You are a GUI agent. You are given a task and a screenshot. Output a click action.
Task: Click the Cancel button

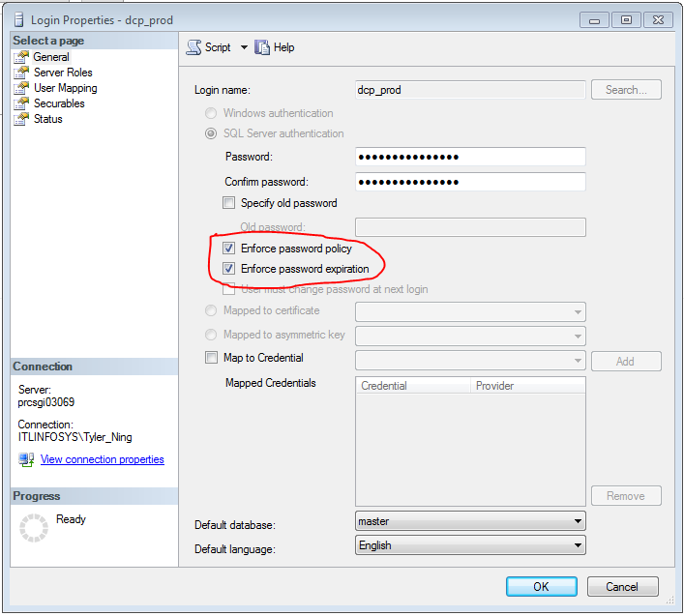(622, 586)
